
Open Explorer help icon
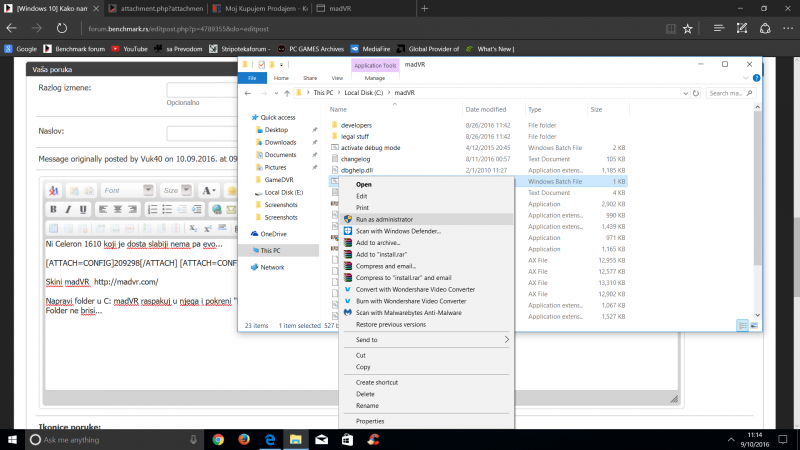click(x=757, y=78)
